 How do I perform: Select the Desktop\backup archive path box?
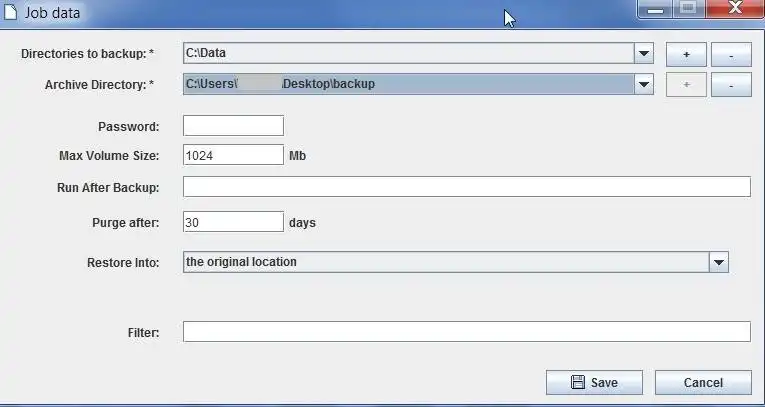click(x=418, y=84)
